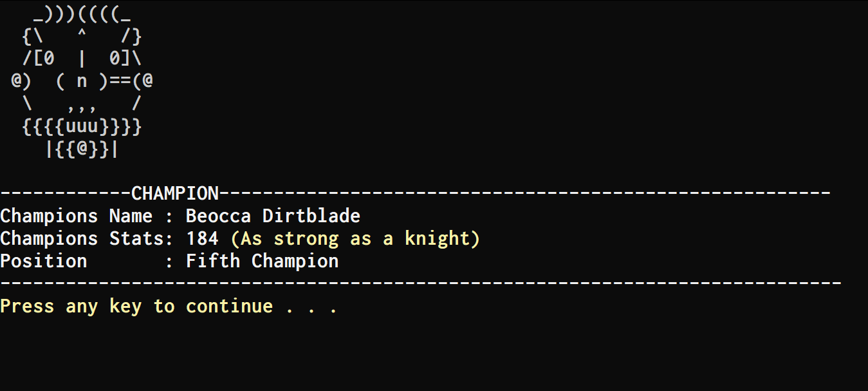Image resolution: width=868 pixels, height=391 pixels.
Task: Click the left 0 eye of ASCII face
Action: click(49, 59)
